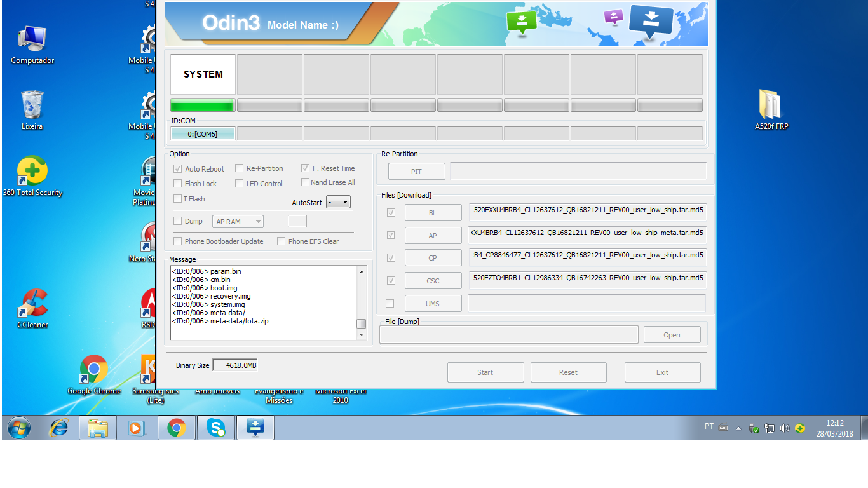Click the UMS file button

pos(433,304)
